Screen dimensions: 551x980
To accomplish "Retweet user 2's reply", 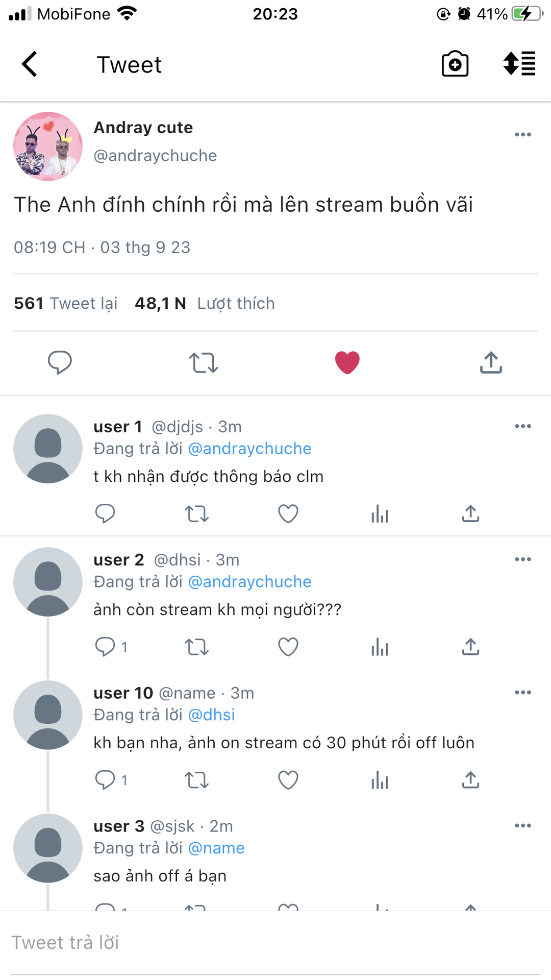I will 196,647.
